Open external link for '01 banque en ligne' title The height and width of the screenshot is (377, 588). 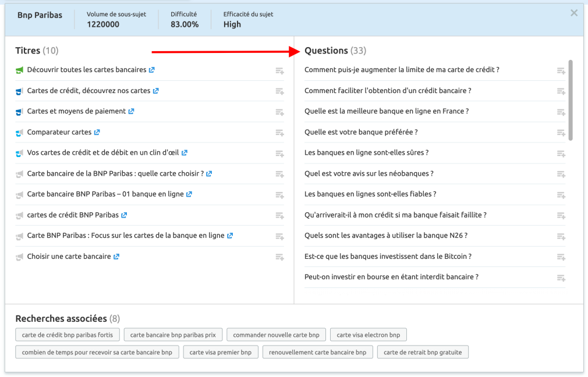click(189, 194)
